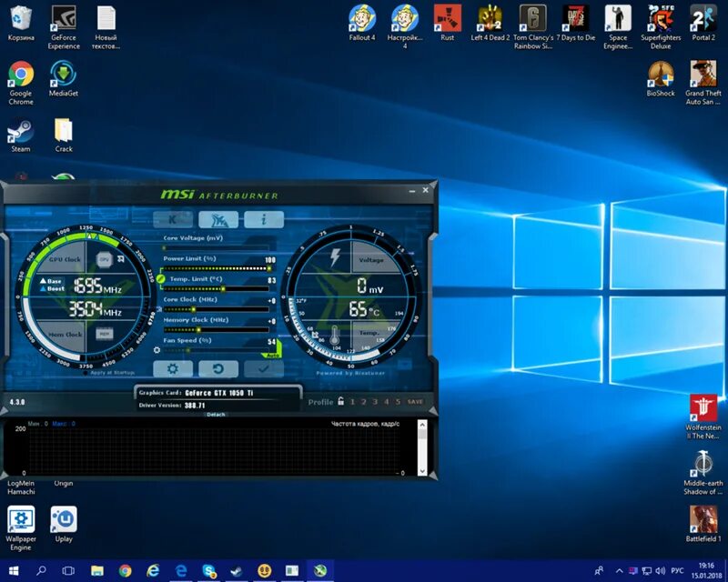Open Afterburner settings gear button
The image size is (728, 582).
173,368
